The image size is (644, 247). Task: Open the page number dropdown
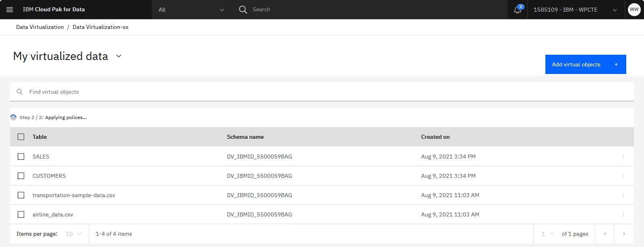547,234
